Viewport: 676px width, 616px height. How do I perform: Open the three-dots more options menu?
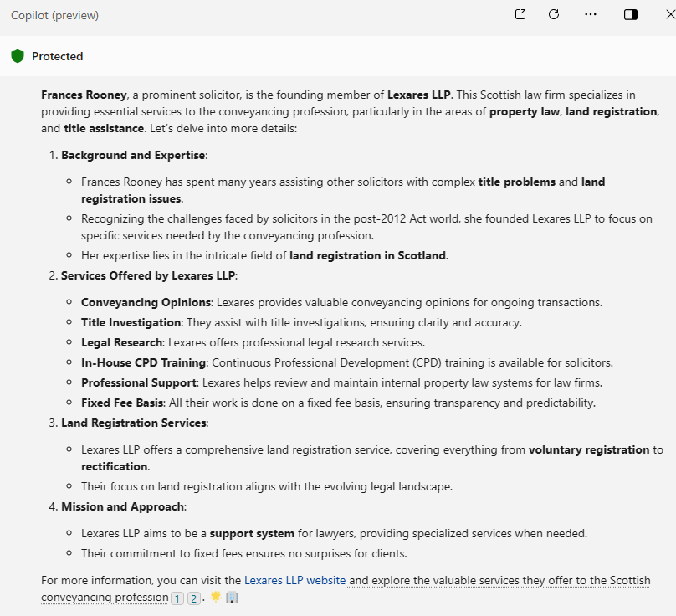590,15
